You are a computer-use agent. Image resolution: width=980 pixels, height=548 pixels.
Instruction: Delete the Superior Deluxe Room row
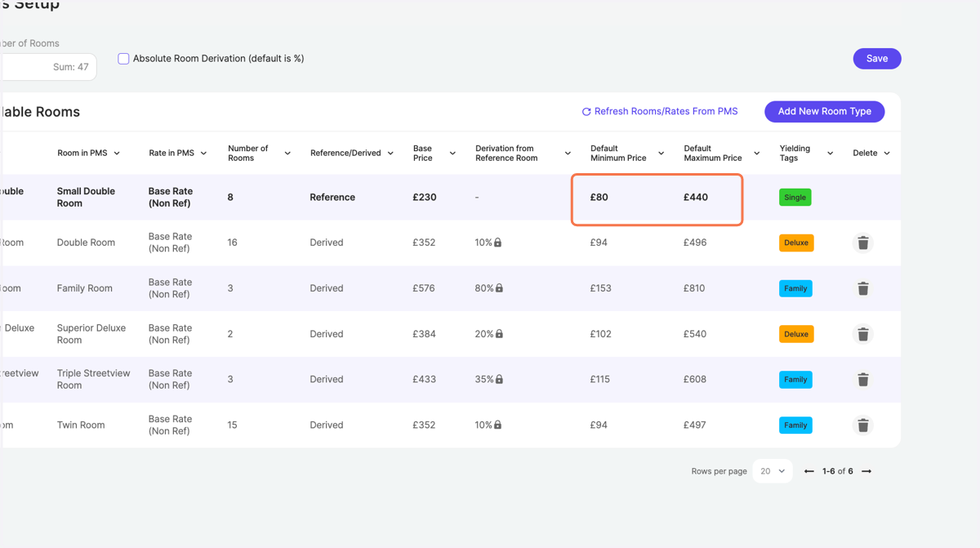pos(862,334)
